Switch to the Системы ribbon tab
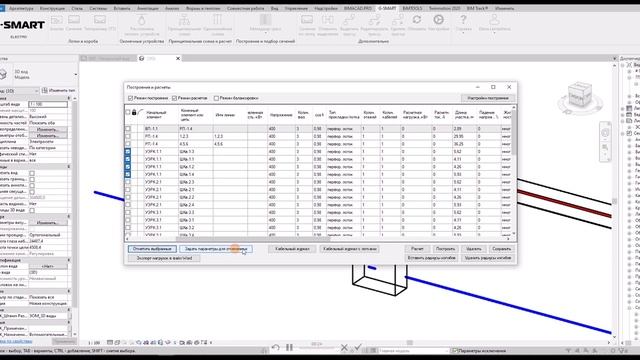This screenshot has width=640, height=360. pos(98,8)
